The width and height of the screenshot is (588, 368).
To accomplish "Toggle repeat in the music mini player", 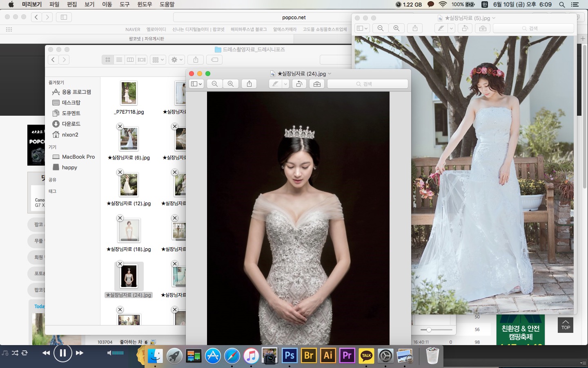I will 24,353.
